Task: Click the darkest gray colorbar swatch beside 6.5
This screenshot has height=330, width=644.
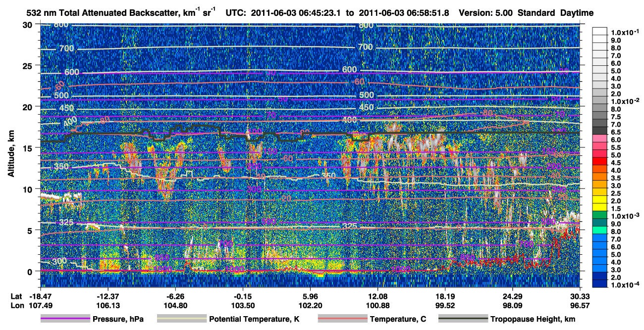Action: (599, 130)
